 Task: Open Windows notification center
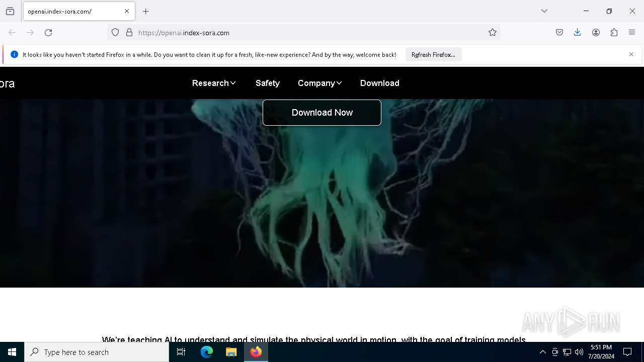[627, 352]
